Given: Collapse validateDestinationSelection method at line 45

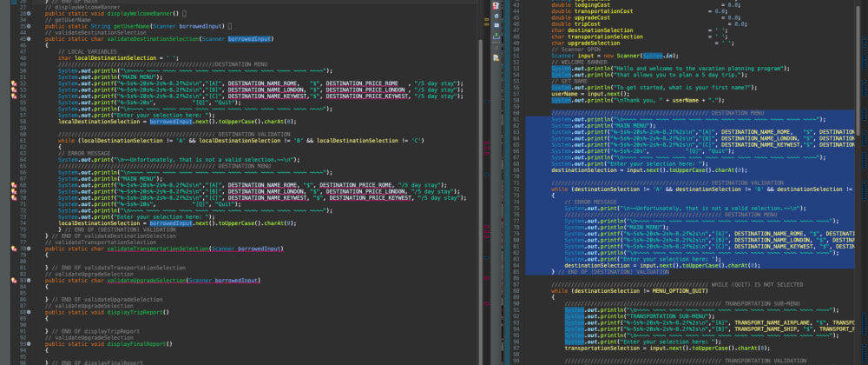Looking at the screenshot, I should pos(29,39).
